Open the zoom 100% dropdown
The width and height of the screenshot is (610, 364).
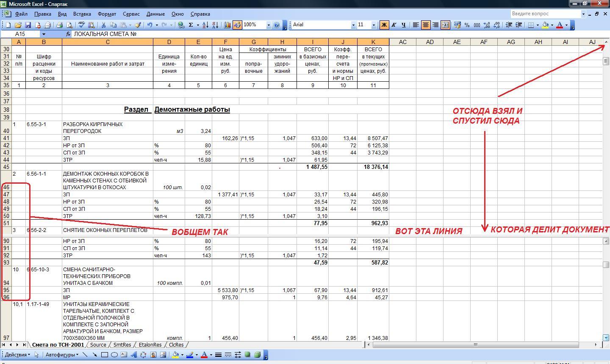[268, 25]
